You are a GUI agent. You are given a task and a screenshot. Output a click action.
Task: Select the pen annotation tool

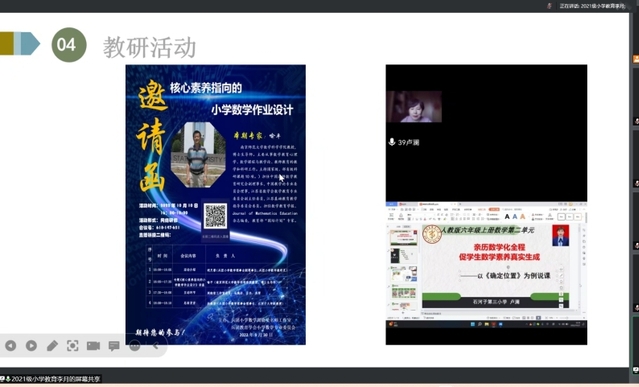coord(52,346)
